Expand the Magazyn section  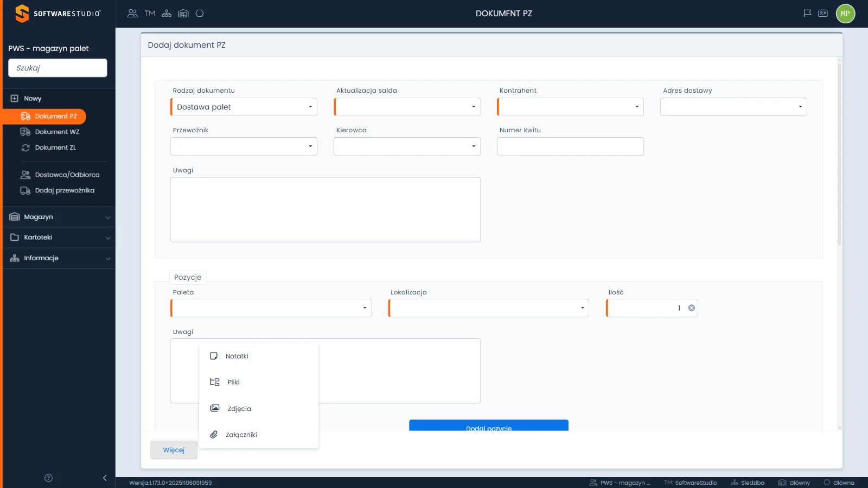tap(60, 217)
